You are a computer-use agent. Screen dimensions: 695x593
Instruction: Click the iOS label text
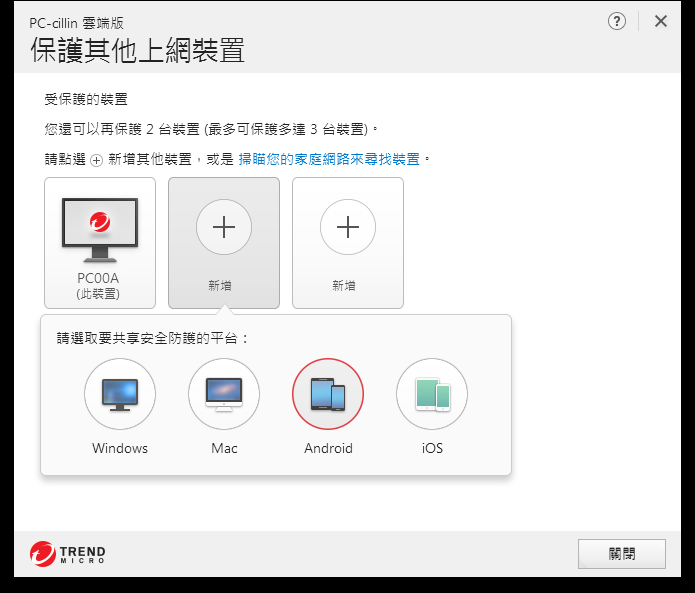click(432, 448)
